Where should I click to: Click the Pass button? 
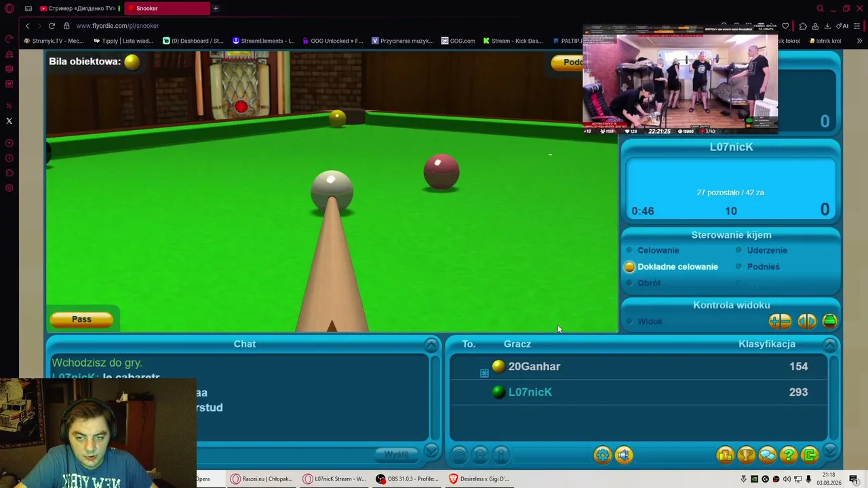(81, 319)
